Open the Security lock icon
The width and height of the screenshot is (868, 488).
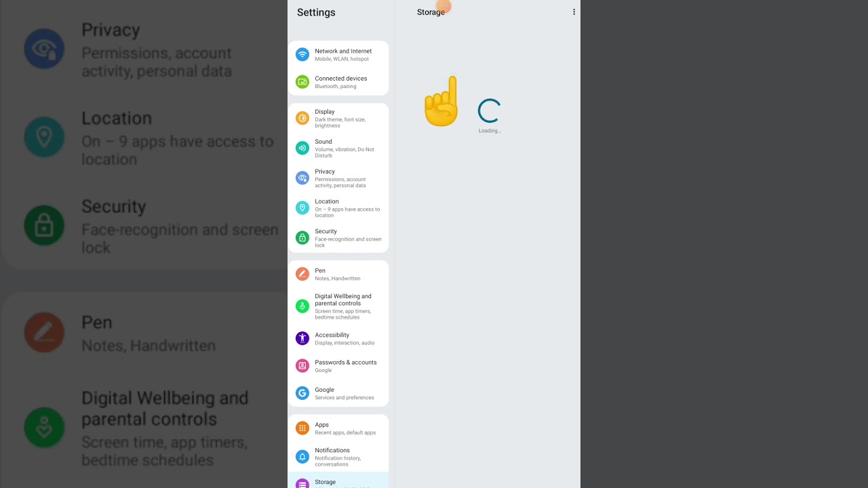(302, 237)
